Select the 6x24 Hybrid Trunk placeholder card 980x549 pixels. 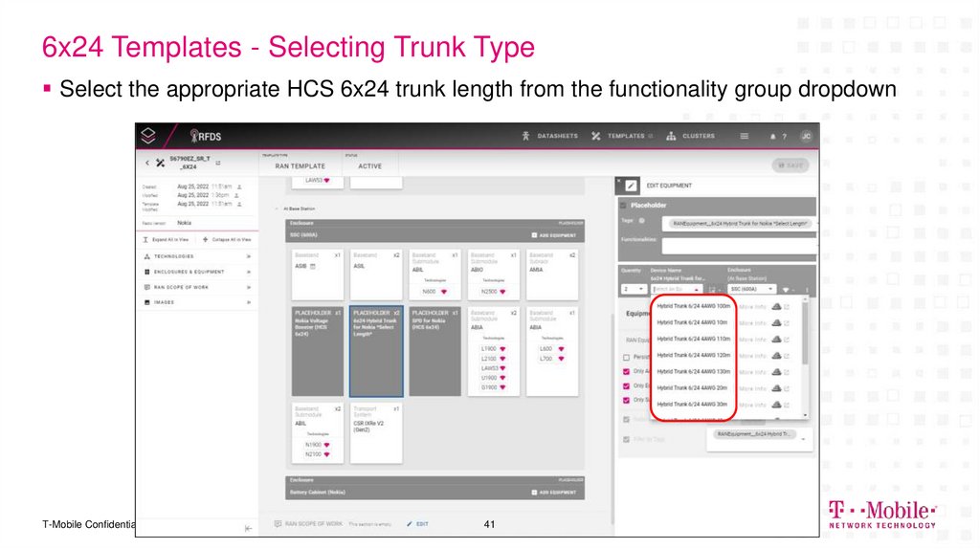(375, 351)
